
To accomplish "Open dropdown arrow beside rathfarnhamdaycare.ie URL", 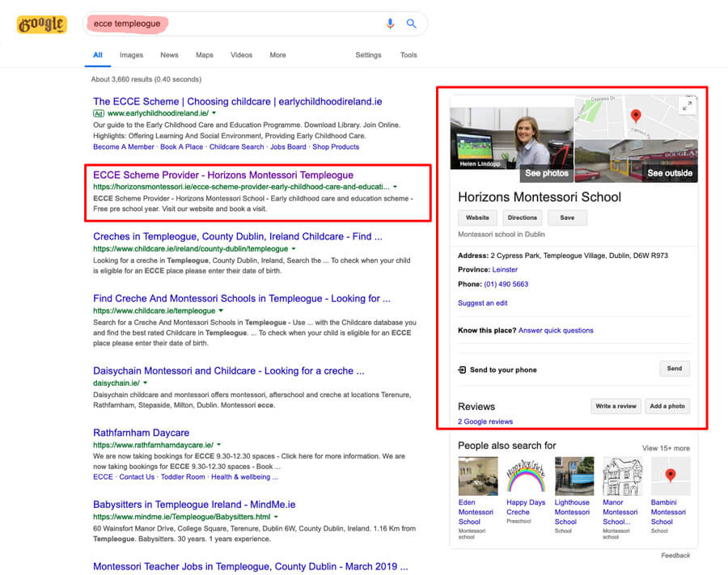I will [x=218, y=445].
